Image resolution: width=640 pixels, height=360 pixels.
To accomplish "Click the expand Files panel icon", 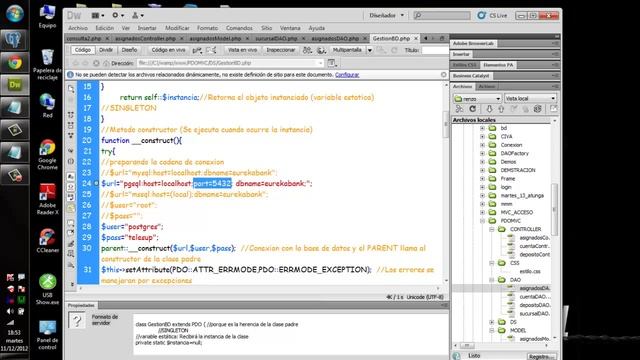I will (553, 109).
